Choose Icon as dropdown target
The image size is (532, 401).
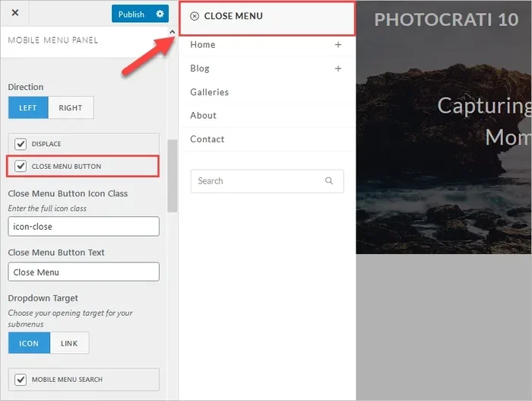click(x=29, y=343)
